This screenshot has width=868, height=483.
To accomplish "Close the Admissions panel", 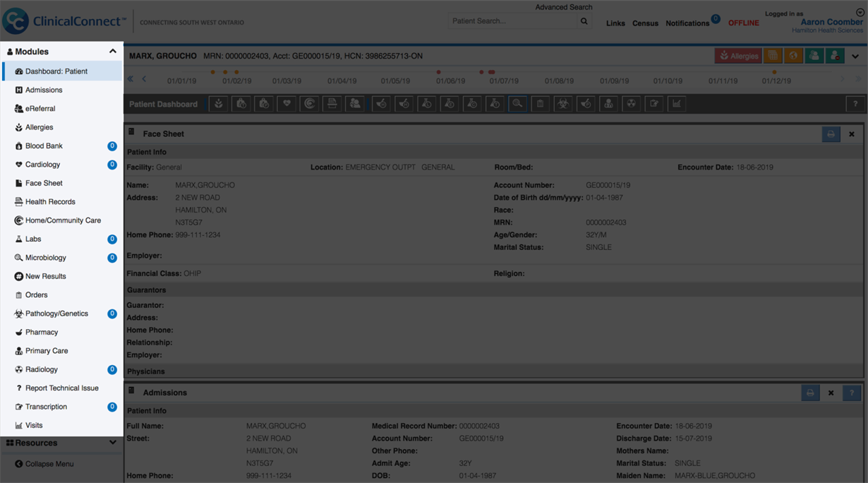I will pyautogui.click(x=831, y=393).
